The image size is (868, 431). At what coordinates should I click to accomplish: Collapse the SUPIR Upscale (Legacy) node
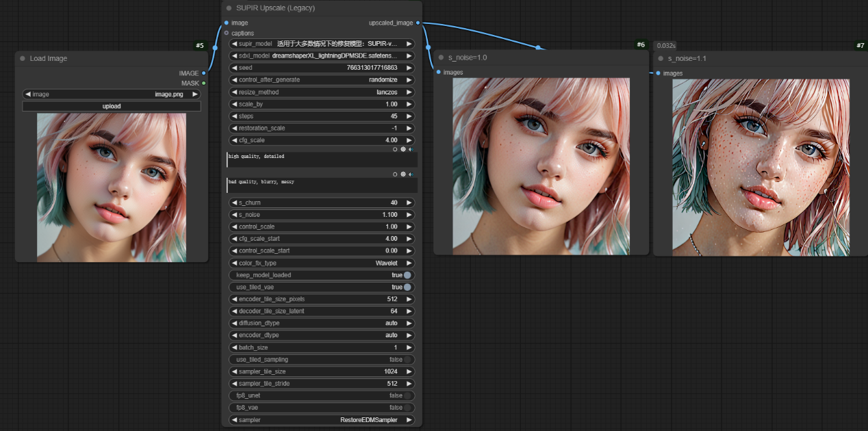[x=229, y=8]
